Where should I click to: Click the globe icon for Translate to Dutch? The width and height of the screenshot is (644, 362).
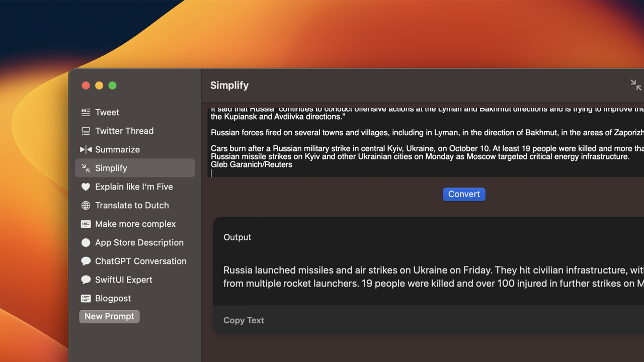pos(86,206)
